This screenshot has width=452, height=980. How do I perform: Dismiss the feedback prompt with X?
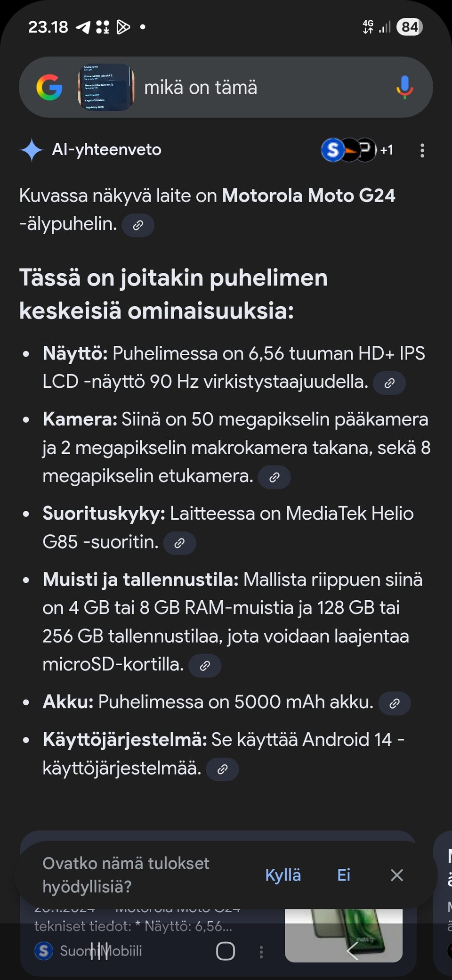coord(397,875)
